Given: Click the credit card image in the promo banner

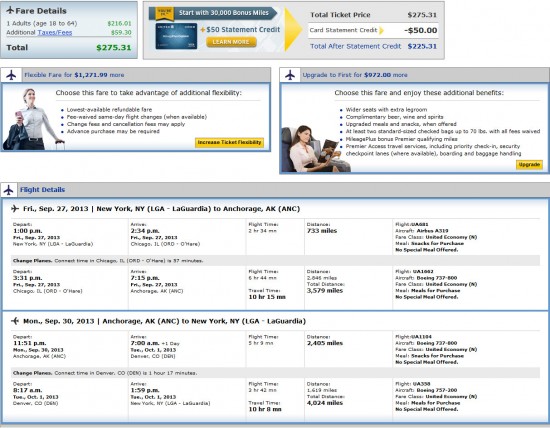Looking at the screenshot, I should 176,36.
